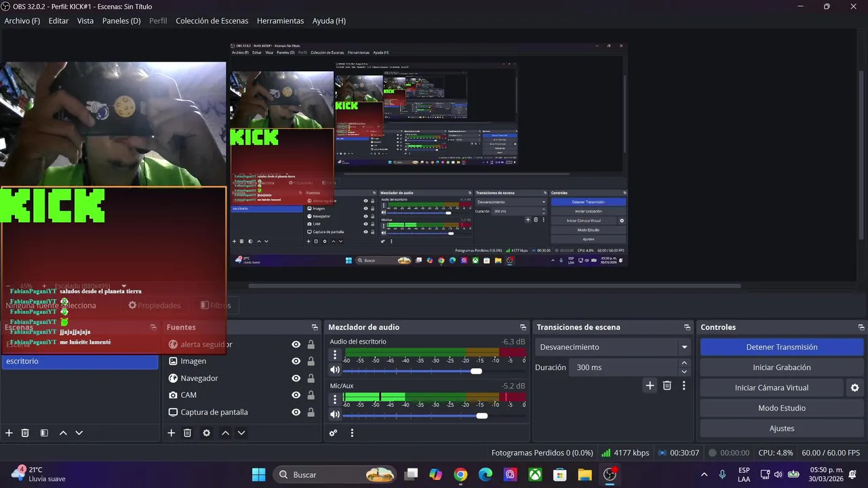This screenshot has width=868, height=488.
Task: Open Colección de Escenas menu
Action: click(212, 21)
